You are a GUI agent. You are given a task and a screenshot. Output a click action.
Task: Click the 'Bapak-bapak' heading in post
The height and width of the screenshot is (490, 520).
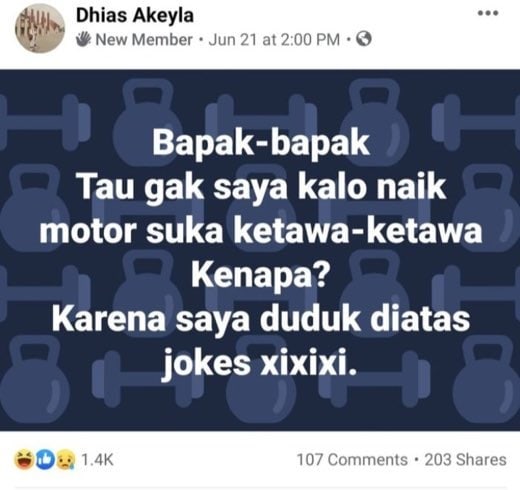[x=261, y=143]
